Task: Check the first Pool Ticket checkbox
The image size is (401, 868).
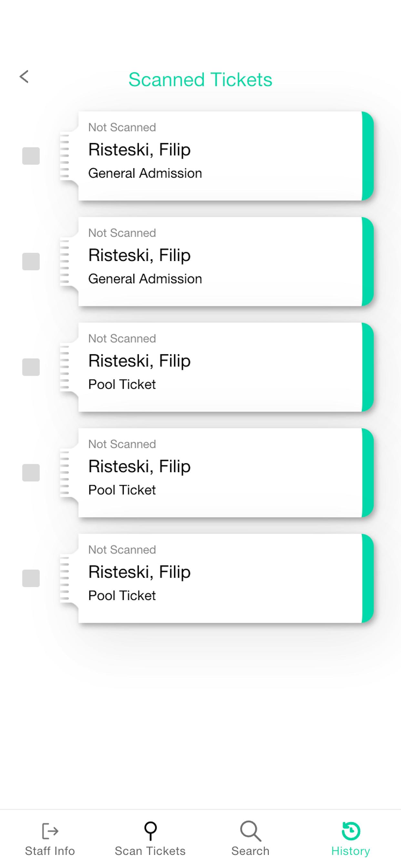Action: (31, 367)
